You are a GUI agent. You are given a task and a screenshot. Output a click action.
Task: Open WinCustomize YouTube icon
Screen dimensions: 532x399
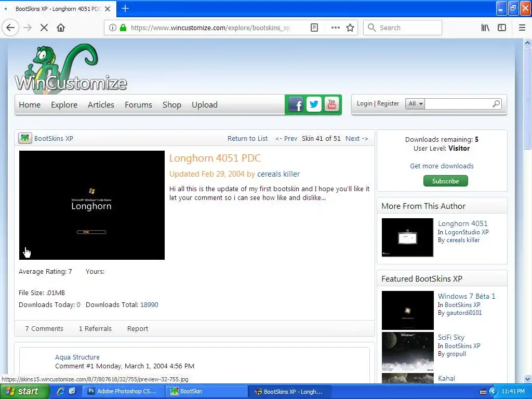(x=332, y=104)
